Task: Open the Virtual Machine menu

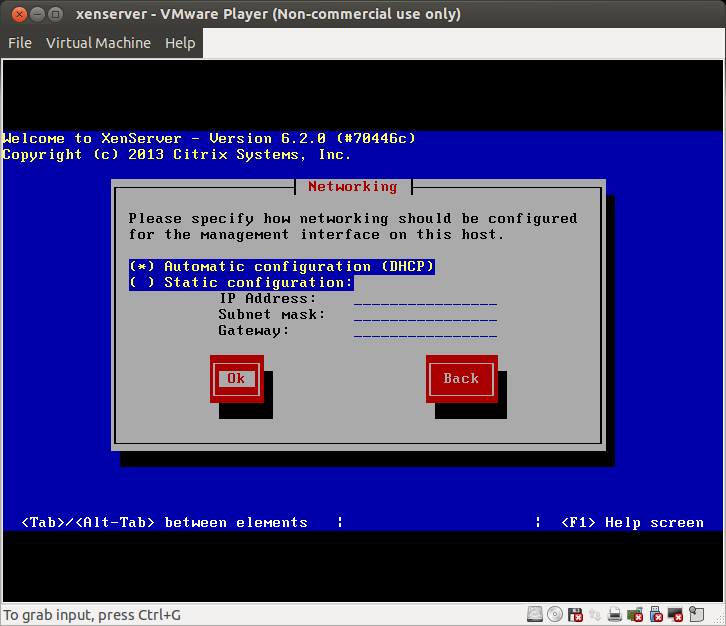Action: click(98, 43)
